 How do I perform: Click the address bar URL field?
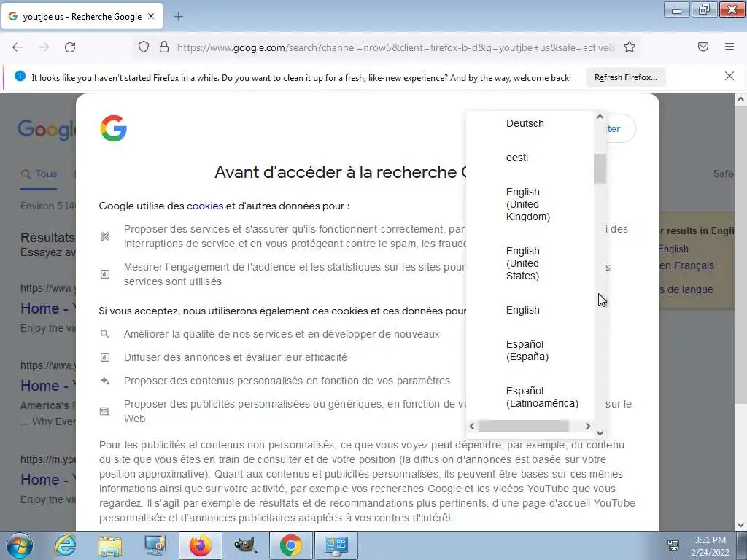click(395, 47)
